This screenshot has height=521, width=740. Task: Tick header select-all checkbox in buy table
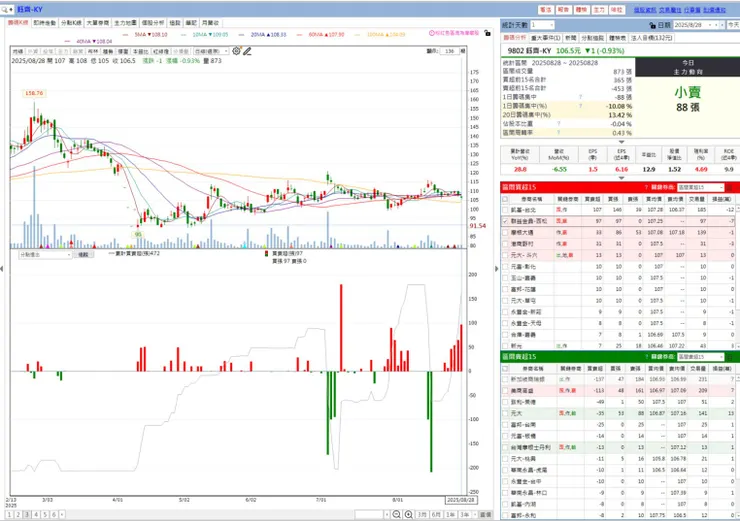click(x=505, y=199)
